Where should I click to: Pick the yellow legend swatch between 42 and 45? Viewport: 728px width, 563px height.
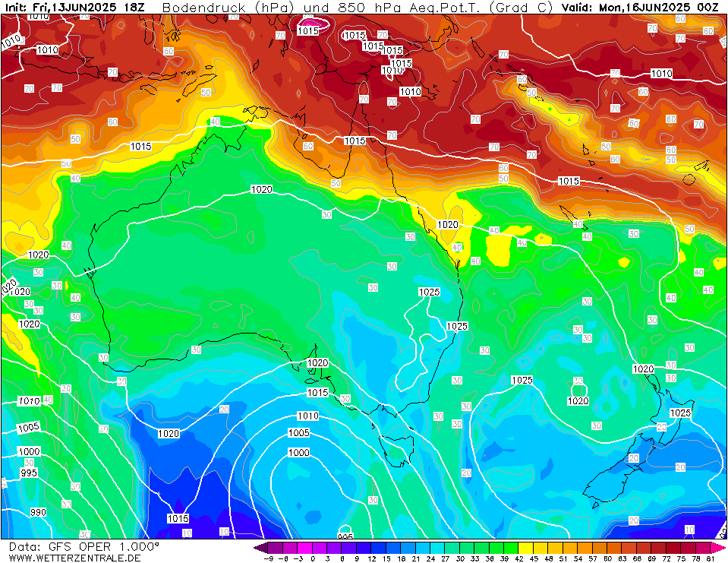pyautogui.click(x=525, y=547)
